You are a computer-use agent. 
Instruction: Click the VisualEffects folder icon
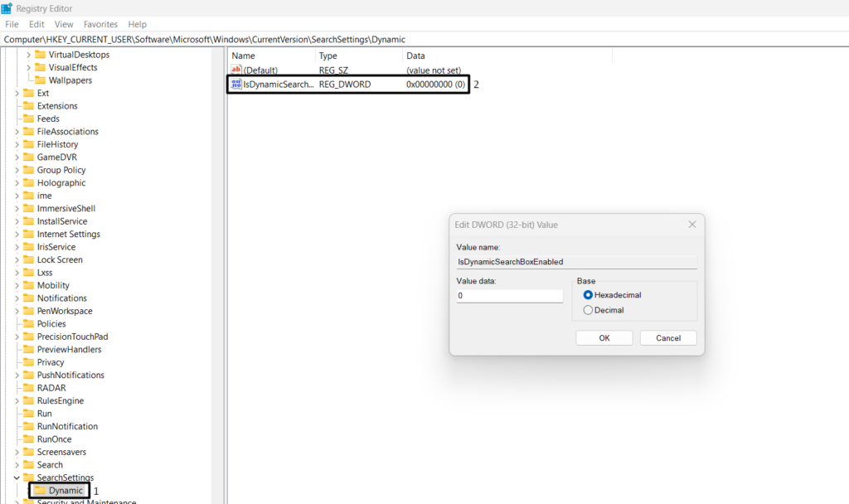pyautogui.click(x=40, y=67)
